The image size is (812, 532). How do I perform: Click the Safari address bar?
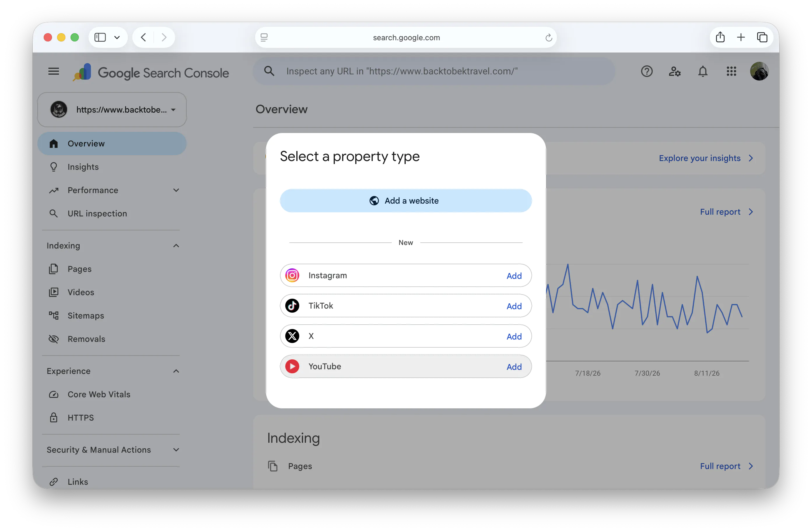(x=406, y=38)
